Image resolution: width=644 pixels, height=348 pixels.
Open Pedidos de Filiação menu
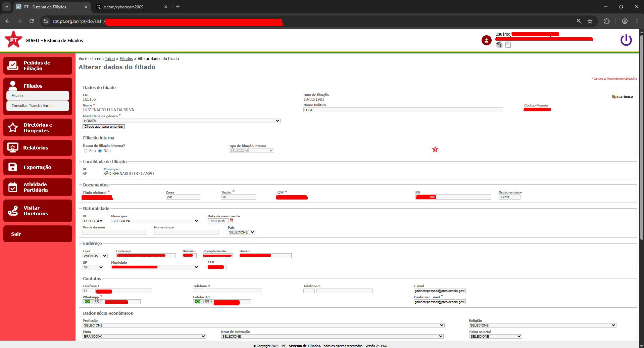pos(38,66)
